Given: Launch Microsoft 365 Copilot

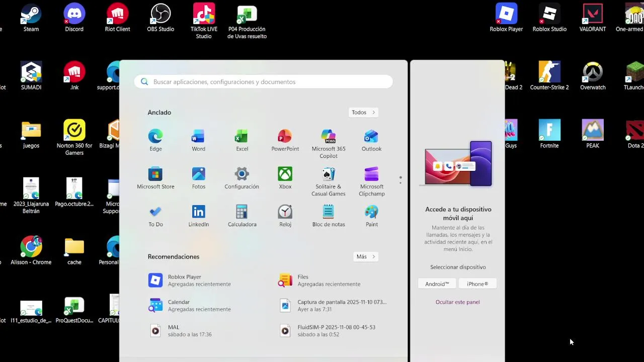Looking at the screenshot, I should (x=329, y=144).
